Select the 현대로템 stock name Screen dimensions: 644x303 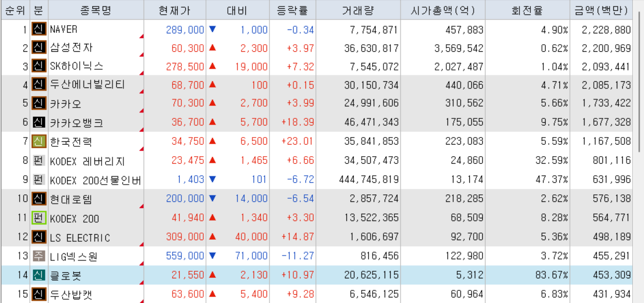(72, 199)
